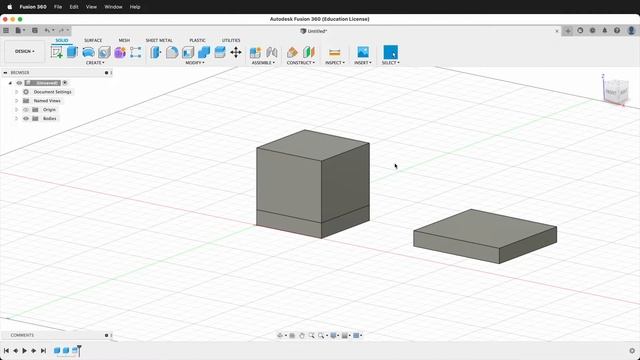Expand the INSPECT dropdown menu
640x360 pixels.
click(335, 63)
